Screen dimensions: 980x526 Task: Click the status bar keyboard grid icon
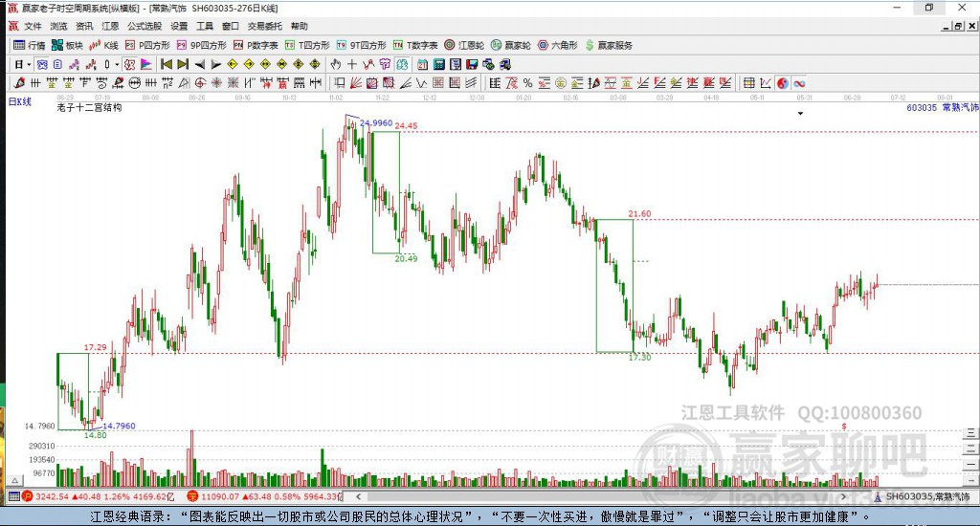click(13, 496)
